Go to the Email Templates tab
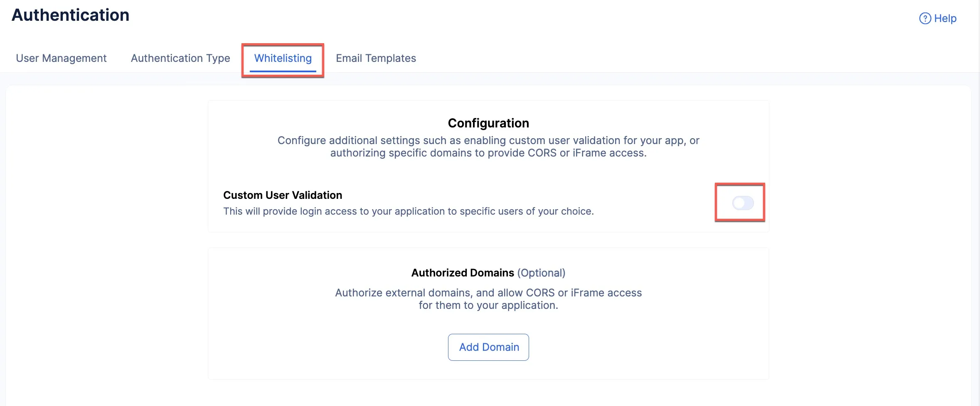980x406 pixels. click(x=376, y=58)
